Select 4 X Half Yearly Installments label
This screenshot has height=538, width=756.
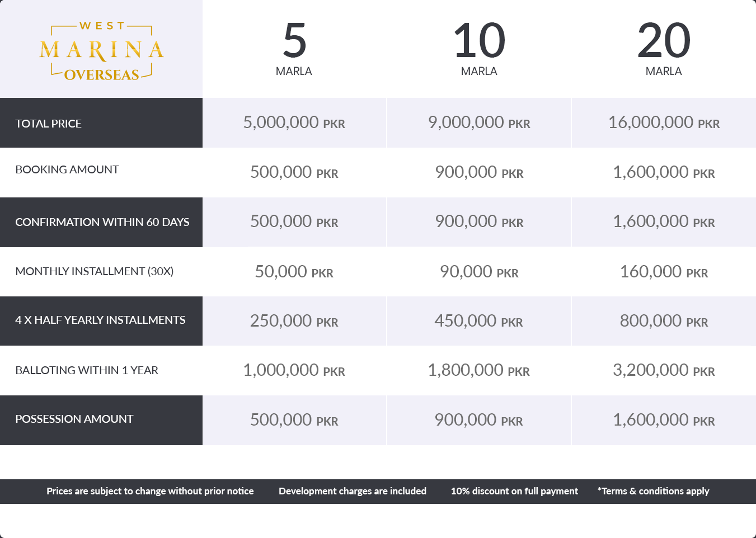[x=101, y=320]
